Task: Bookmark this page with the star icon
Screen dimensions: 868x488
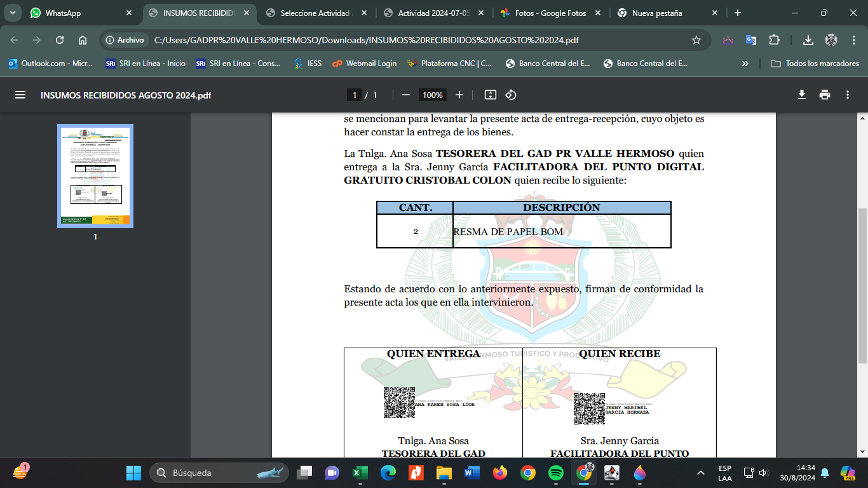Action: point(696,40)
